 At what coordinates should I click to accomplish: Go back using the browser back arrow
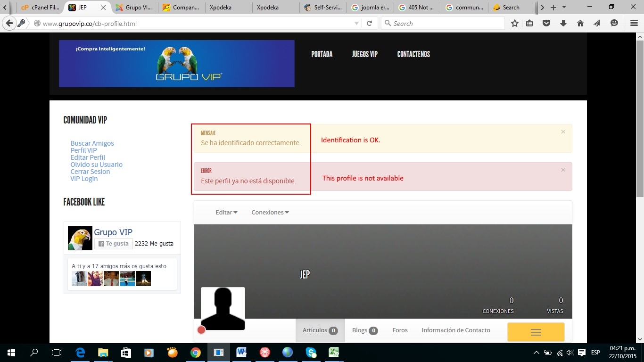(x=9, y=23)
